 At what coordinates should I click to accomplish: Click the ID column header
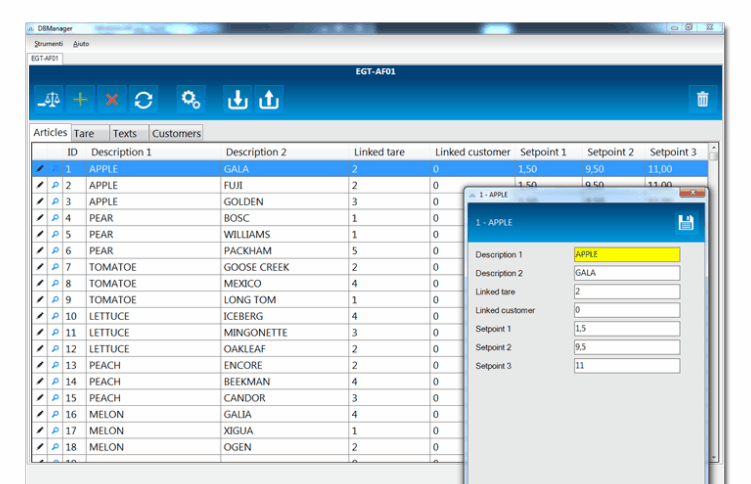tap(73, 152)
